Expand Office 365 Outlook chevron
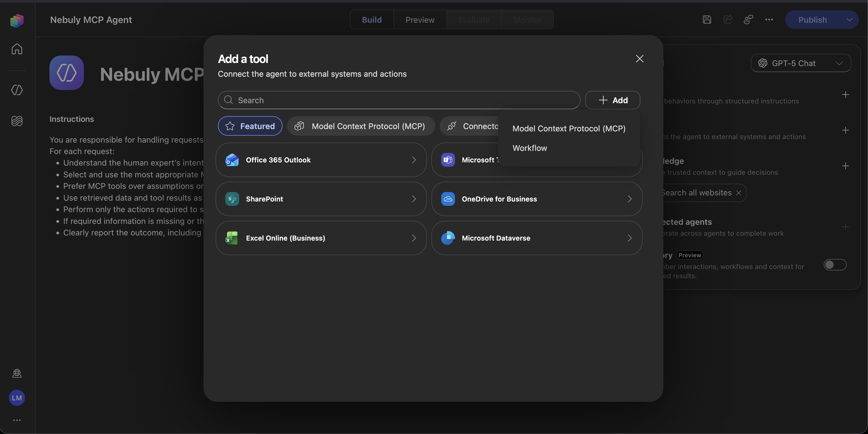This screenshot has width=868, height=434. tap(414, 160)
